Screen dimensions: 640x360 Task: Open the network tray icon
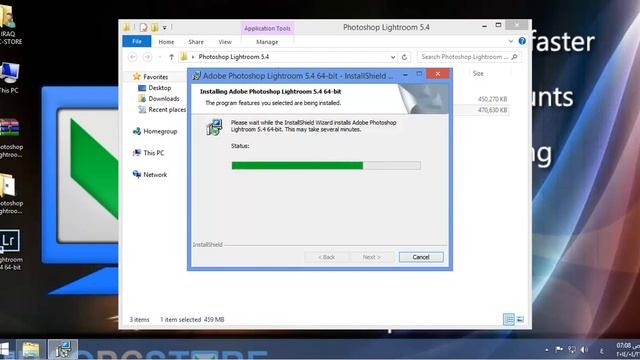click(572, 349)
